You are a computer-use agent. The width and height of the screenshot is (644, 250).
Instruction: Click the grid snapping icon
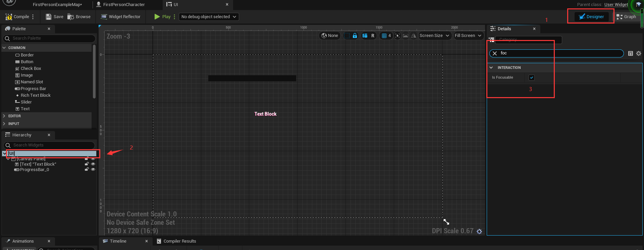coord(384,36)
